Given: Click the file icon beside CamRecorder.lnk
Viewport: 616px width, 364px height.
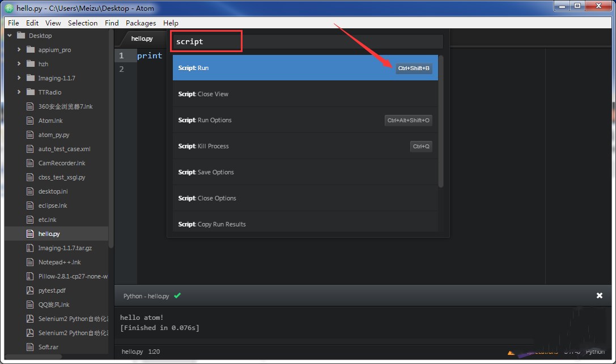Looking at the screenshot, I should 30,163.
